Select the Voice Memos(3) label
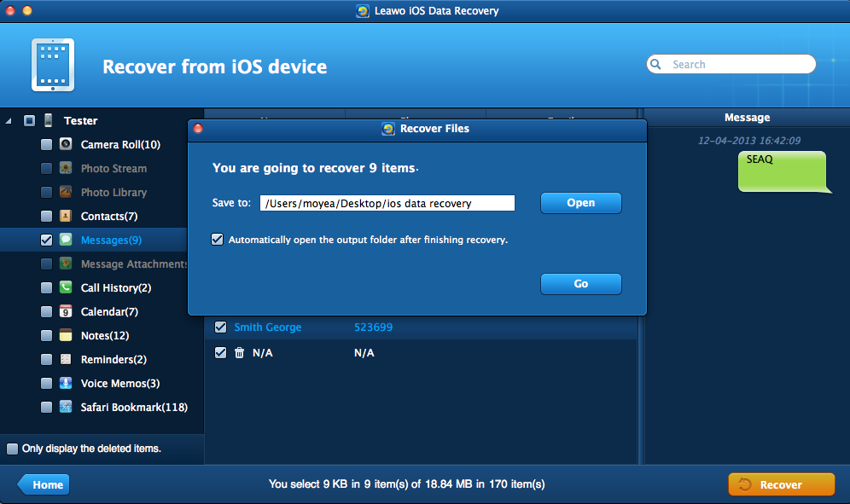 120,383
